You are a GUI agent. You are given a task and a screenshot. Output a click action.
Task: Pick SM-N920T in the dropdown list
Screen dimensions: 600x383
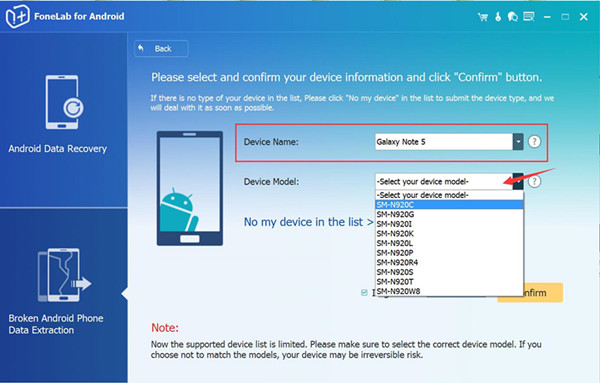click(449, 282)
